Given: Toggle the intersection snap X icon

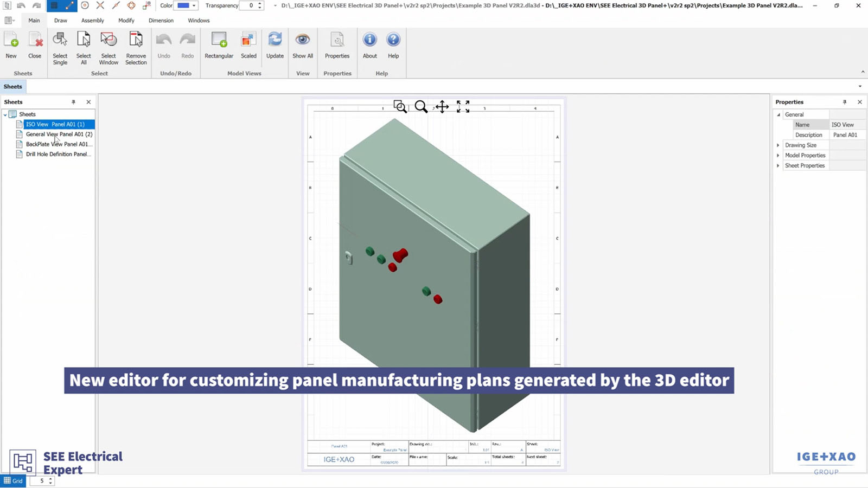Looking at the screenshot, I should coord(100,5).
